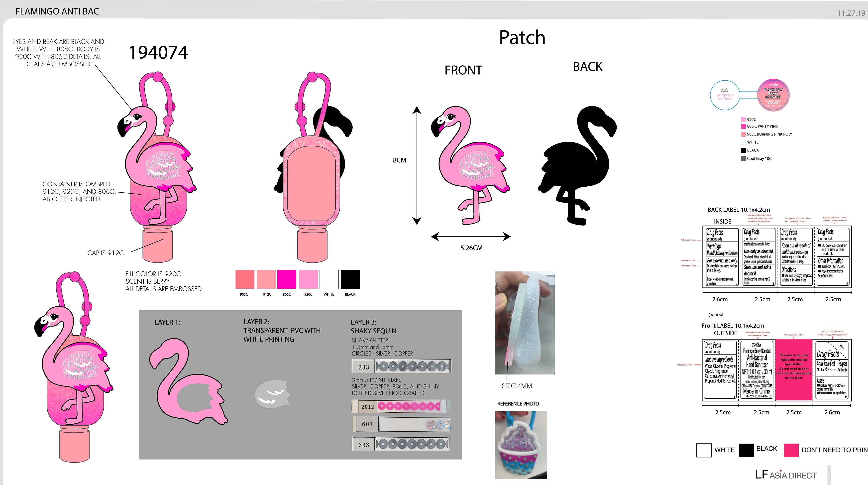
Task: Click the 'LAYER 2:' heading
Action: pos(256,322)
